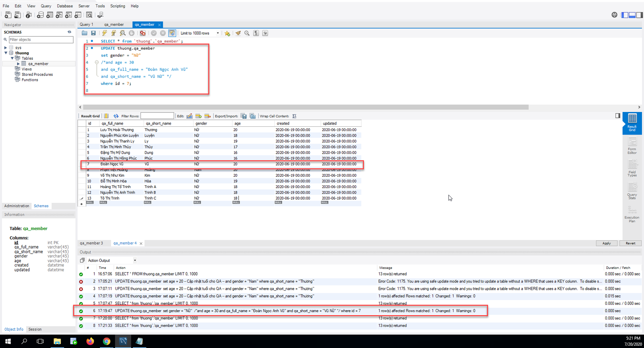Open Field Types side panel

click(632, 169)
